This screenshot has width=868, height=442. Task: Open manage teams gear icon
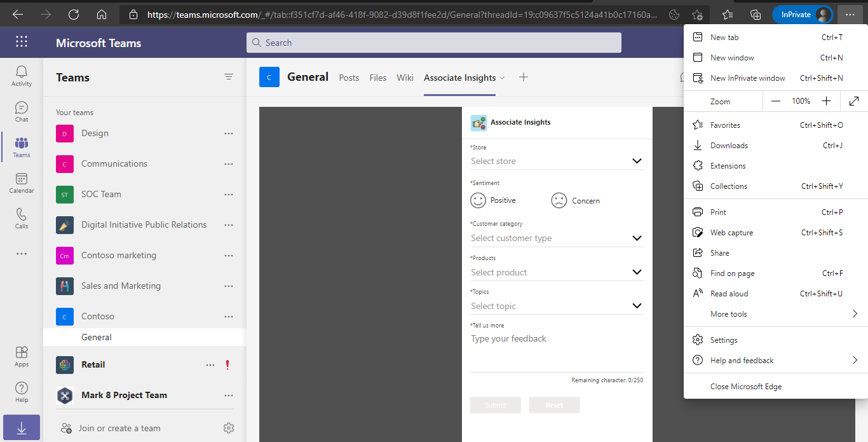tap(229, 428)
